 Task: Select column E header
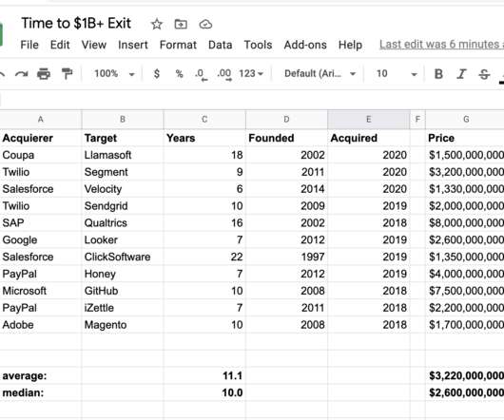pos(369,120)
